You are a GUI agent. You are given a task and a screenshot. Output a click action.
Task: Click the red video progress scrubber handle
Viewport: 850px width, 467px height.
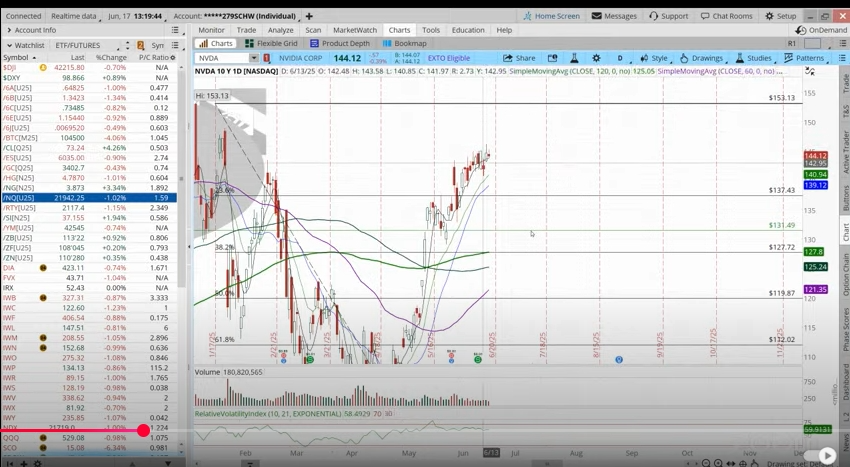point(144,431)
